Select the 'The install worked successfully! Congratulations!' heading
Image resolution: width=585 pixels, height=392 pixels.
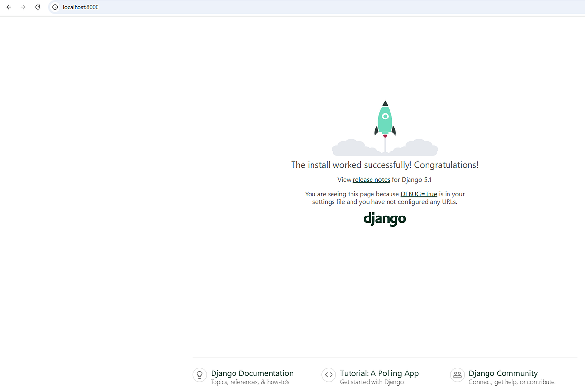(385, 165)
